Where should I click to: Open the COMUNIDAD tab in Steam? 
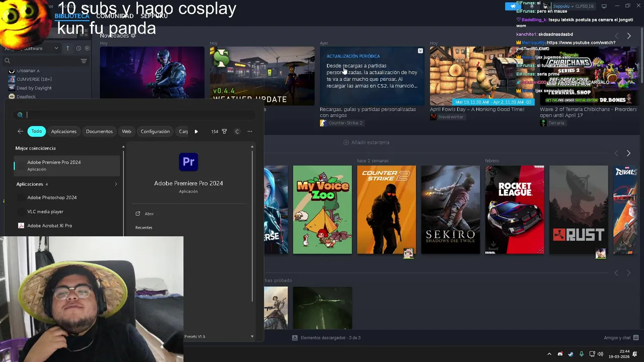115,16
